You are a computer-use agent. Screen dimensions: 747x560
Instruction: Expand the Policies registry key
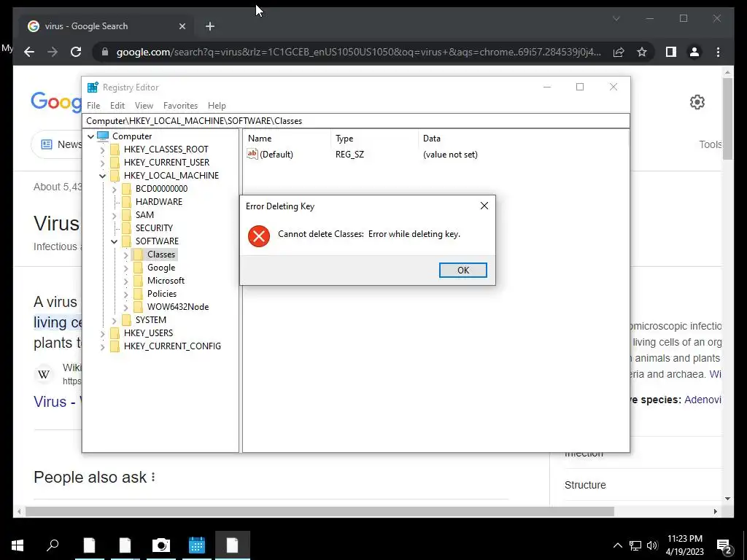(125, 295)
